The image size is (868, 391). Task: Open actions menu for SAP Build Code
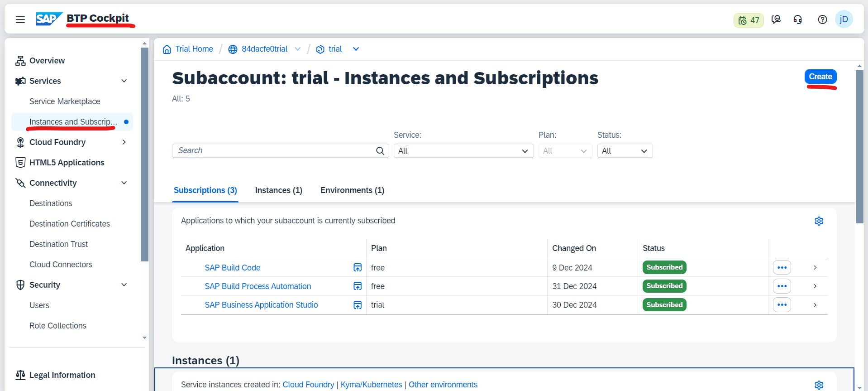[782, 268]
